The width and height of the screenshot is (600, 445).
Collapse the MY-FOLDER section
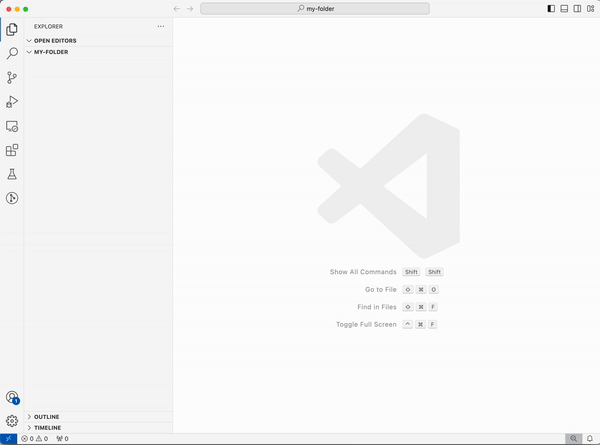point(98,52)
